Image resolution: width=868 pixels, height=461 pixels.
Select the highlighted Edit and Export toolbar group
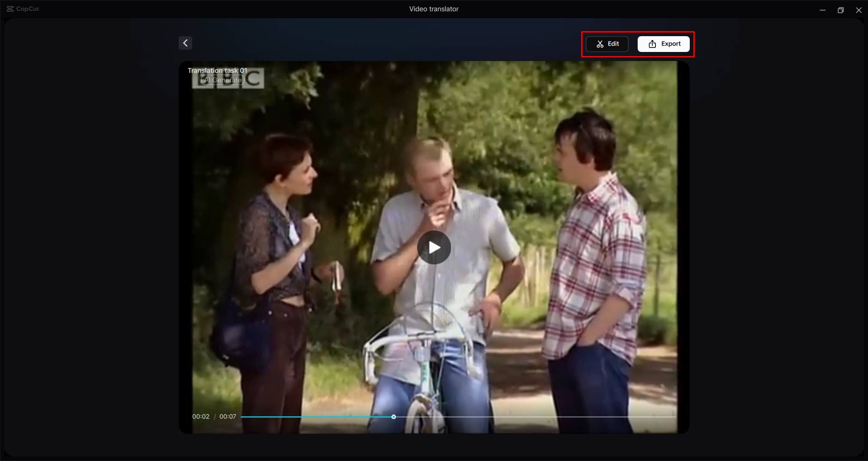638,44
